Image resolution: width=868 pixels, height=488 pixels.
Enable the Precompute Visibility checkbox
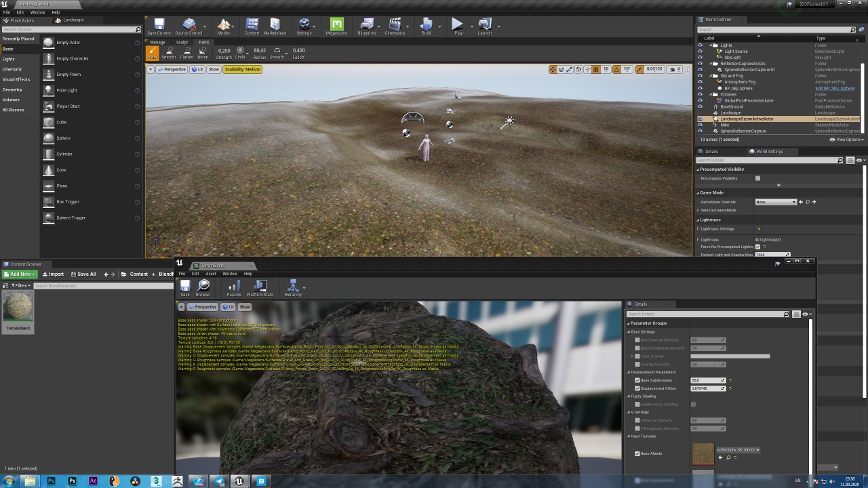click(757, 178)
